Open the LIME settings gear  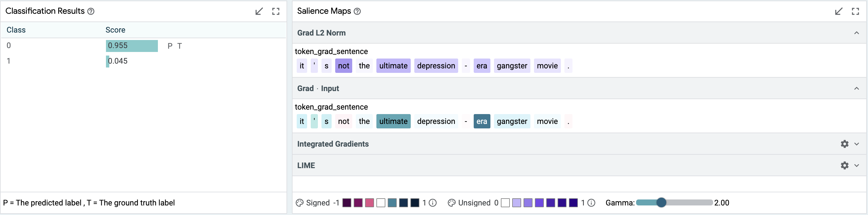(x=844, y=165)
